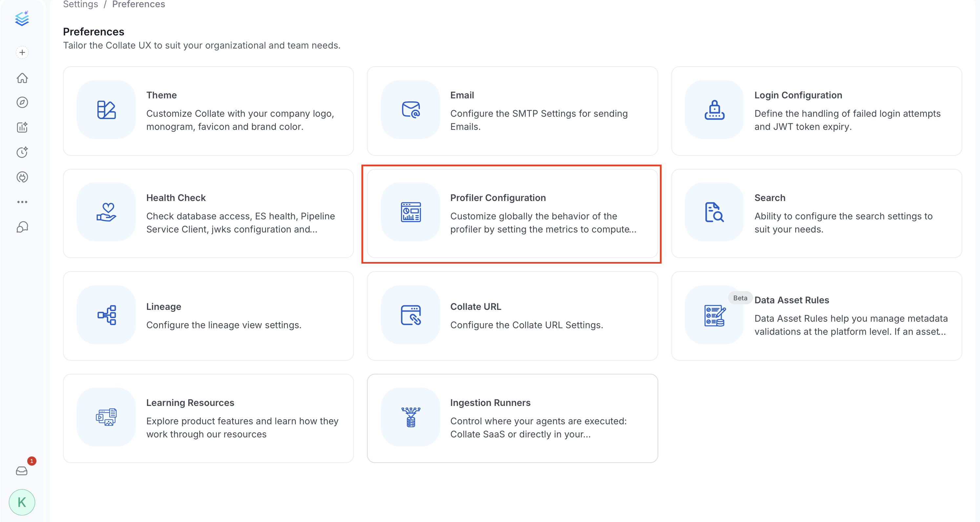980x522 pixels.
Task: Open the Search settings card title
Action: pos(770,198)
